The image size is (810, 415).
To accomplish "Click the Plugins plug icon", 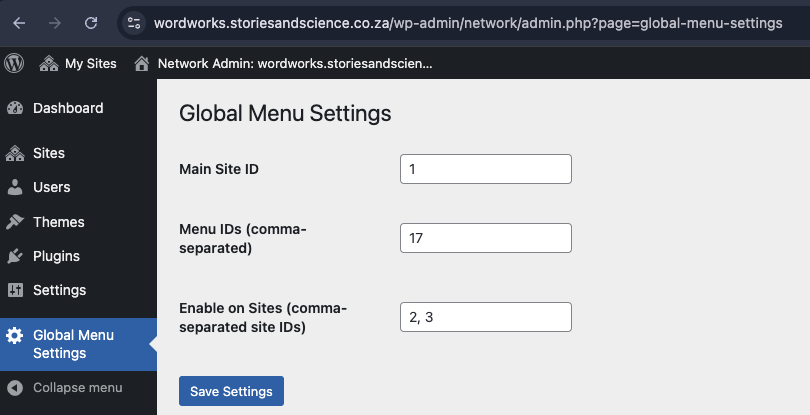I will tap(15, 256).
